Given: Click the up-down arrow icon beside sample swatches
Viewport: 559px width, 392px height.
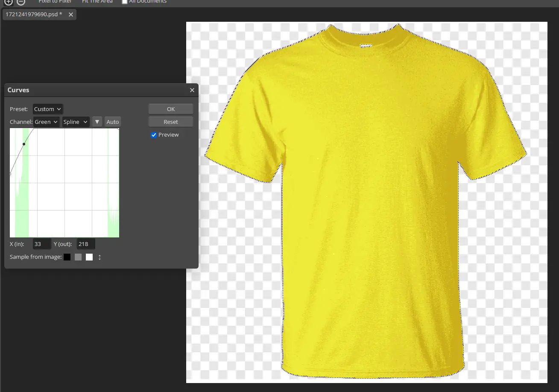Looking at the screenshot, I should pos(100,257).
